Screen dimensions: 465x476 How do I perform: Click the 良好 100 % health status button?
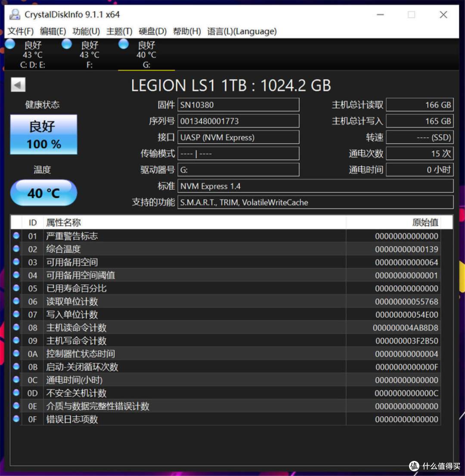click(43, 134)
